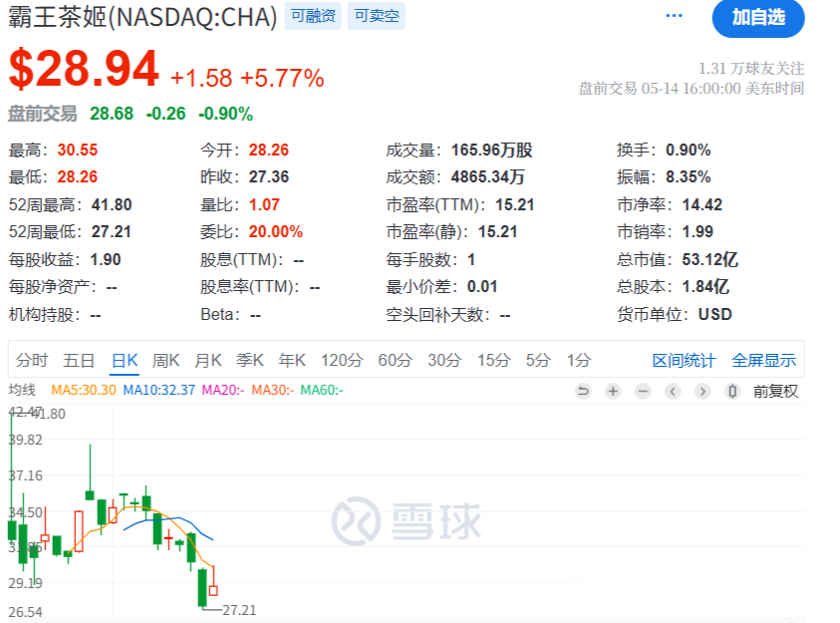This screenshot has height=623, width=840.
Task: Click the 今开 value 28.26
Action: tap(269, 150)
